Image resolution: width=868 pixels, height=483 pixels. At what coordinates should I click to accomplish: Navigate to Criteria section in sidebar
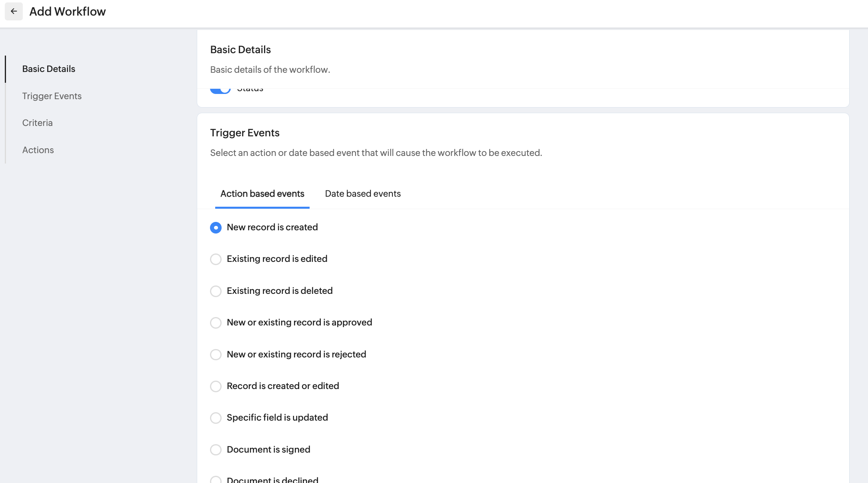pos(38,123)
